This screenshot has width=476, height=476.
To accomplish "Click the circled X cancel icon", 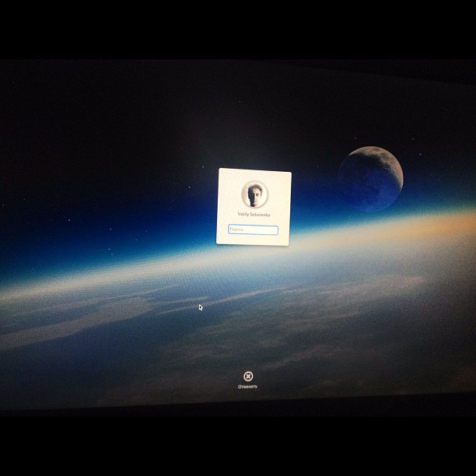I will coord(248,376).
